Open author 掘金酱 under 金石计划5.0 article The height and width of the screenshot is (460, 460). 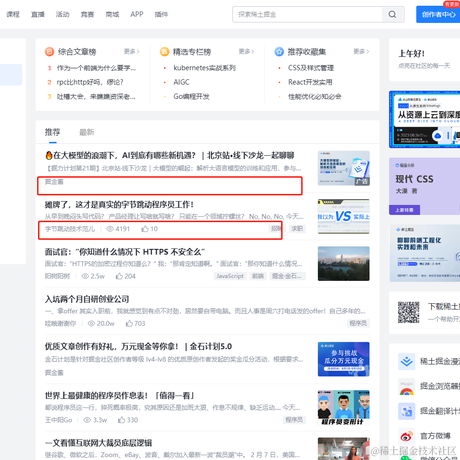54,373
